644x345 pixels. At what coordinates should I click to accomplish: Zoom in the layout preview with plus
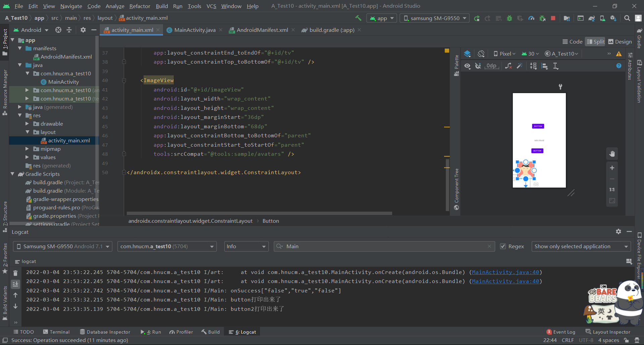tap(612, 168)
